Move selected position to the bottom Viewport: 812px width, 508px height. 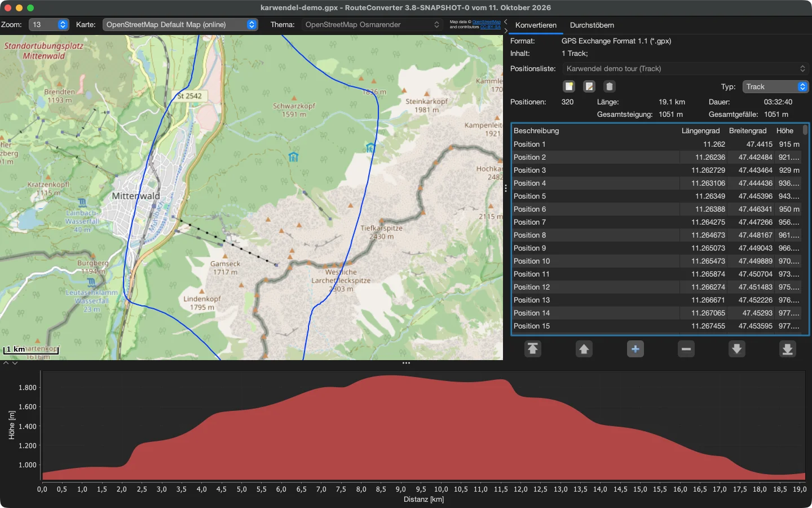click(x=788, y=349)
